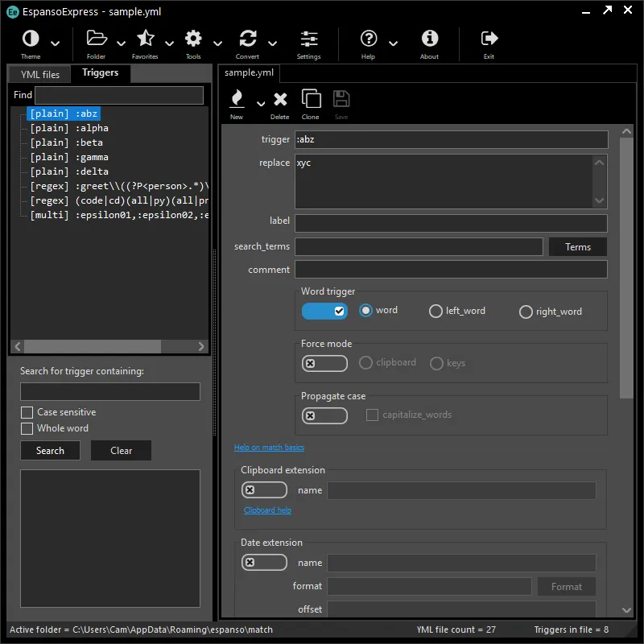Delete the trigger with X icon

coord(280,99)
